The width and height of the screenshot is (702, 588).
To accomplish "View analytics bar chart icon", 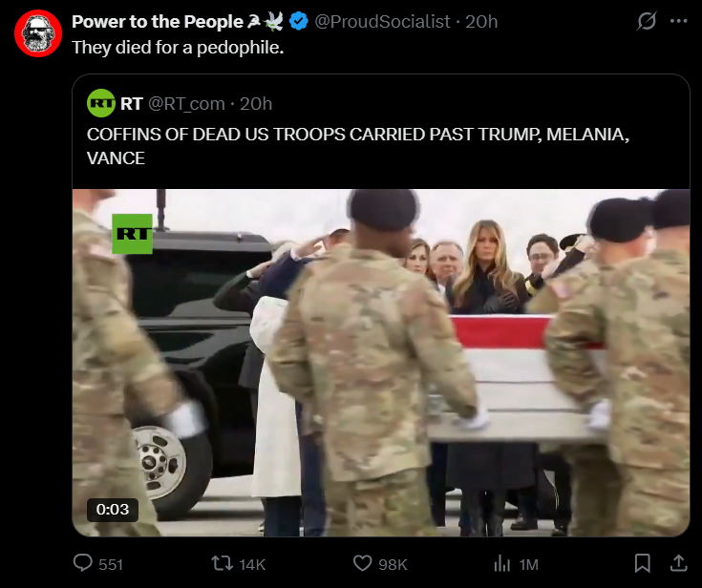I will point(501,564).
